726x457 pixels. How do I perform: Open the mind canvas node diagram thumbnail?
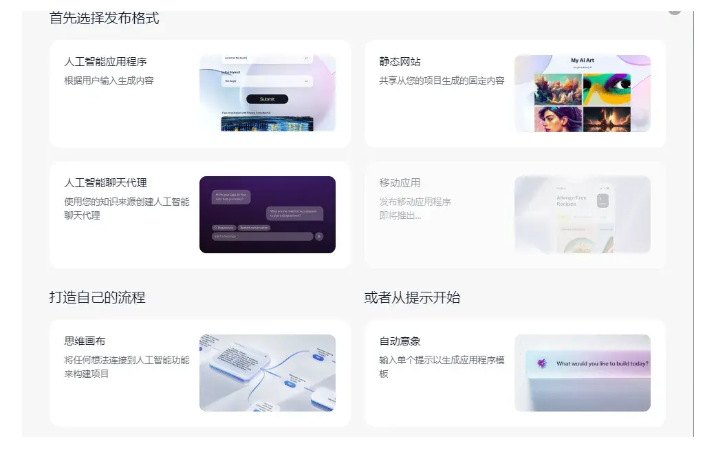(x=267, y=372)
